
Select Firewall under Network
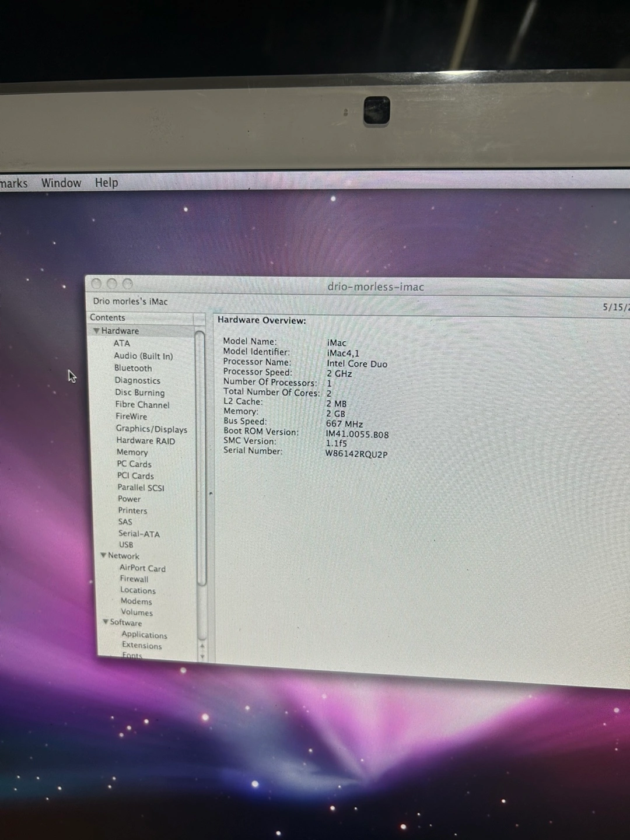tap(134, 579)
